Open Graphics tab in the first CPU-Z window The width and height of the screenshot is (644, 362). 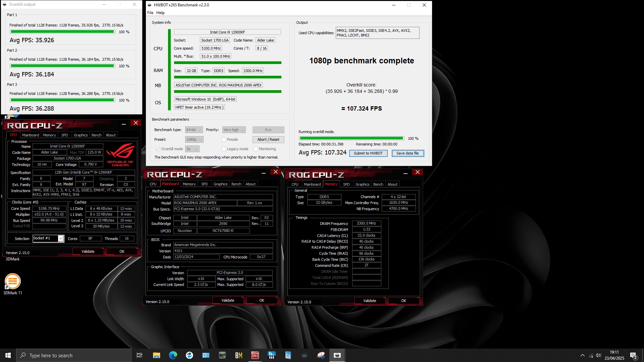click(81, 135)
